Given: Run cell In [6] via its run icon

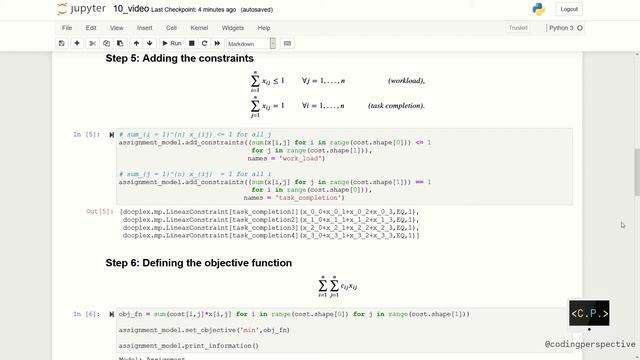Looking at the screenshot, I should coord(111,314).
